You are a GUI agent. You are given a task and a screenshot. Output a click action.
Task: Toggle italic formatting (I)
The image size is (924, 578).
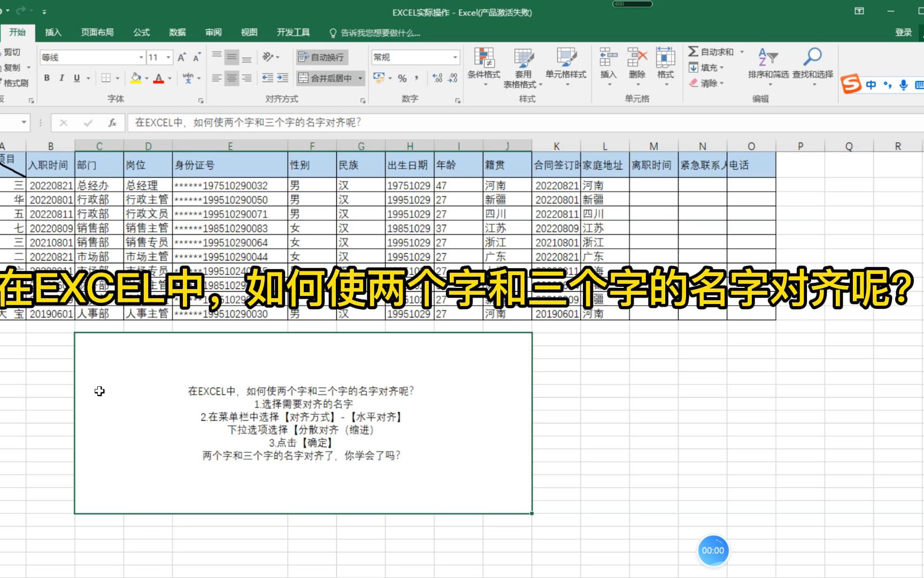[61, 78]
